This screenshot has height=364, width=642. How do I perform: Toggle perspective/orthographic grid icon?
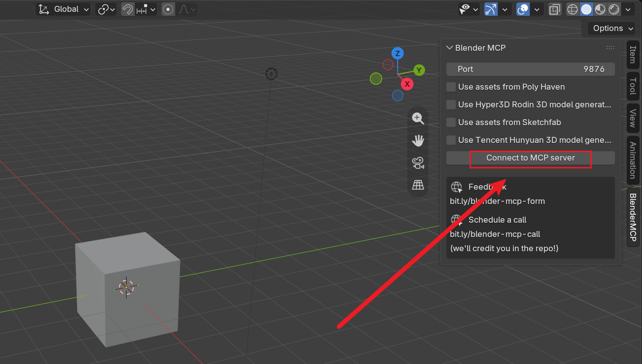coord(418,185)
